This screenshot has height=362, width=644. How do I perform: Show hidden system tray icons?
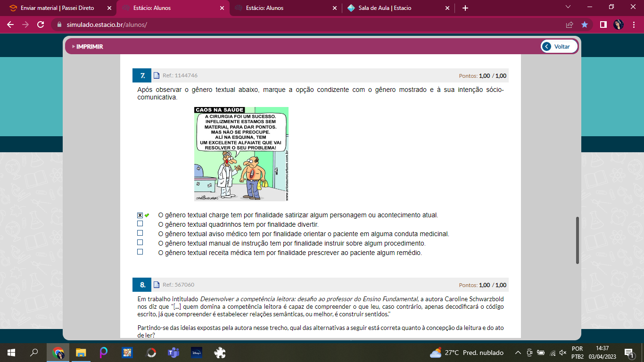tap(518, 353)
